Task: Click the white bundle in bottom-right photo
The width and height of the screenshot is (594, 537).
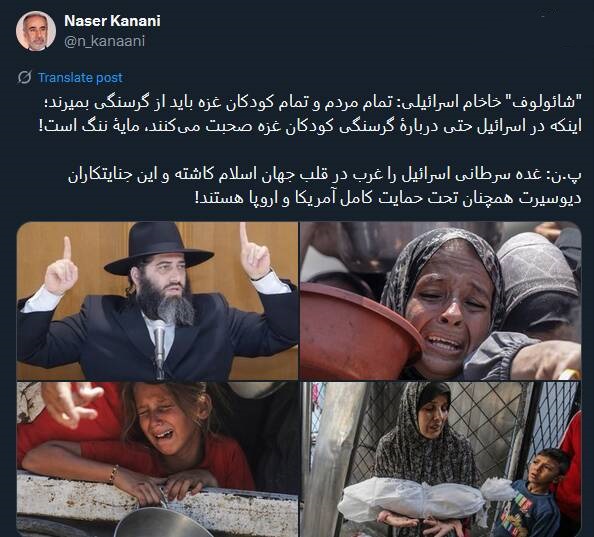Action: point(424,498)
